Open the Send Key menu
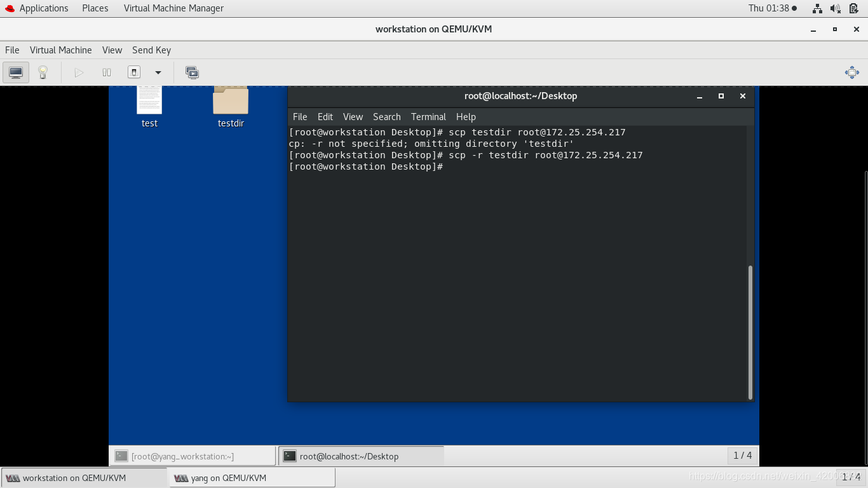 (151, 50)
